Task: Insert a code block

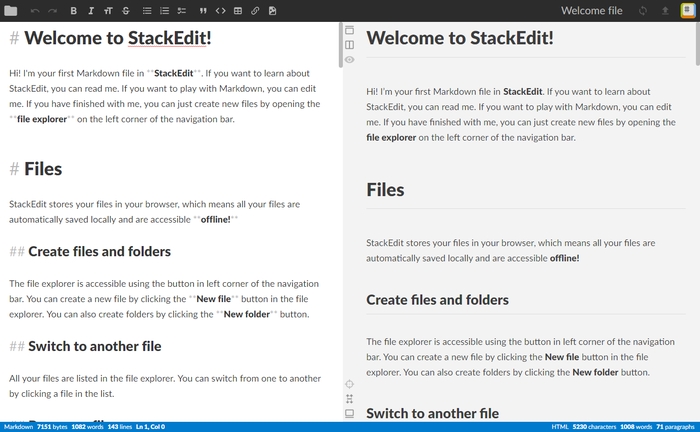Action: click(x=221, y=11)
